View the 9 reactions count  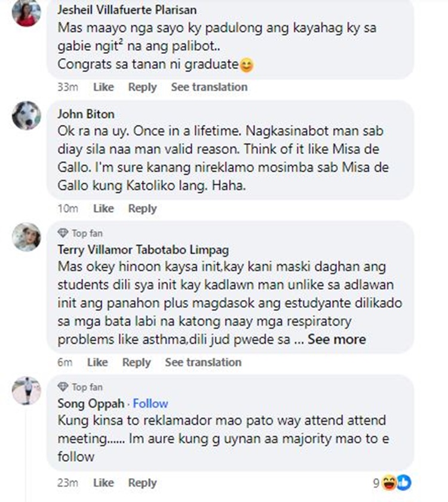tap(376, 483)
